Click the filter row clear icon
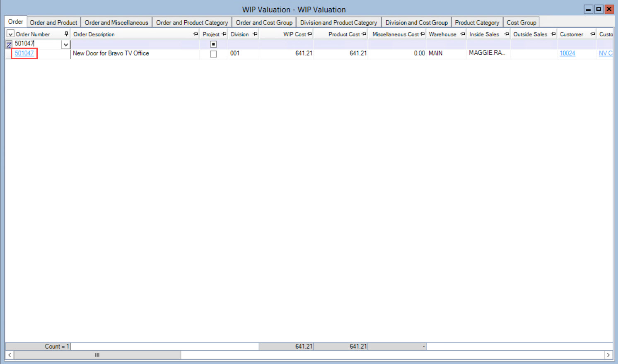Image resolution: width=618 pixels, height=364 pixels. pos(9,44)
